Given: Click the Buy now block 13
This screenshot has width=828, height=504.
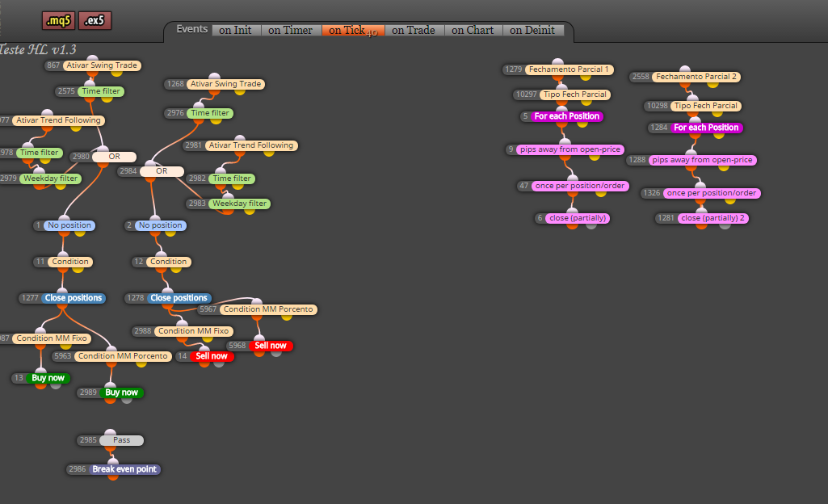Looking at the screenshot, I should [48, 378].
